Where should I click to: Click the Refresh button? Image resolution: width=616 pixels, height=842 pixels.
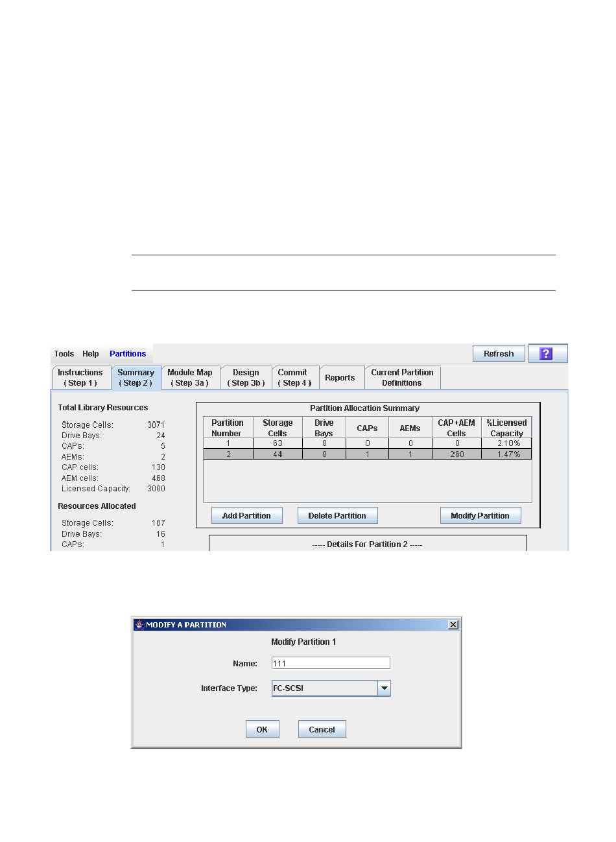click(x=499, y=353)
